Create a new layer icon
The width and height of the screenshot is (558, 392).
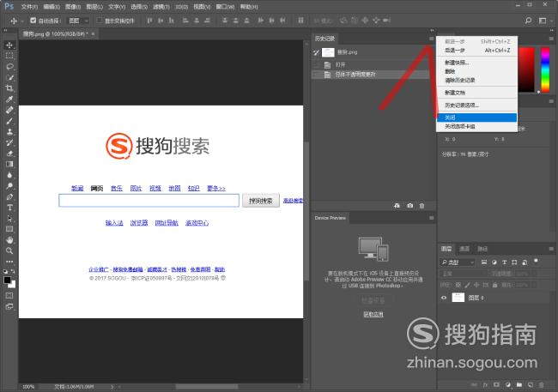pyautogui.click(x=531, y=385)
